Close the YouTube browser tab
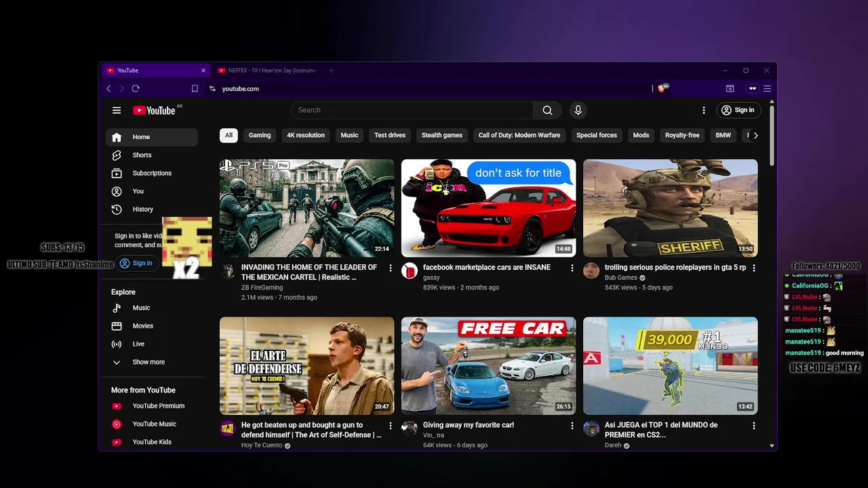The height and width of the screenshot is (488, 868). [203, 70]
